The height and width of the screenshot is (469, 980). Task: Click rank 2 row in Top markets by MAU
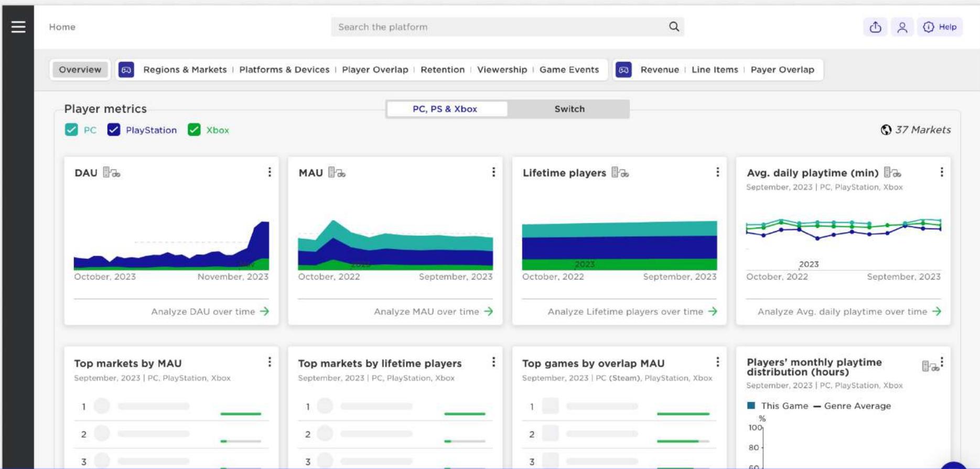pyautogui.click(x=171, y=434)
